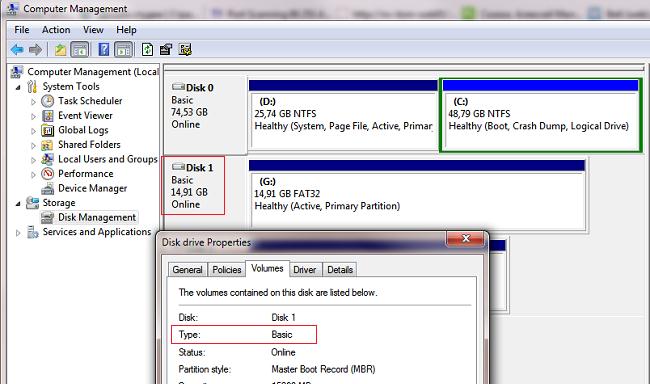Open the File menu
Screen dimensions: 650x384
tap(22, 30)
